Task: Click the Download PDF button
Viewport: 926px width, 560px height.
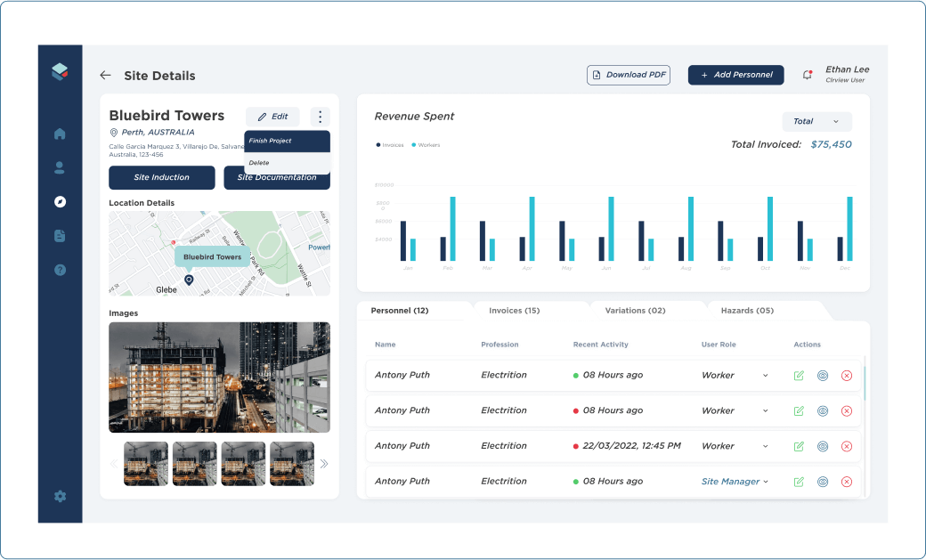Action: [x=629, y=75]
